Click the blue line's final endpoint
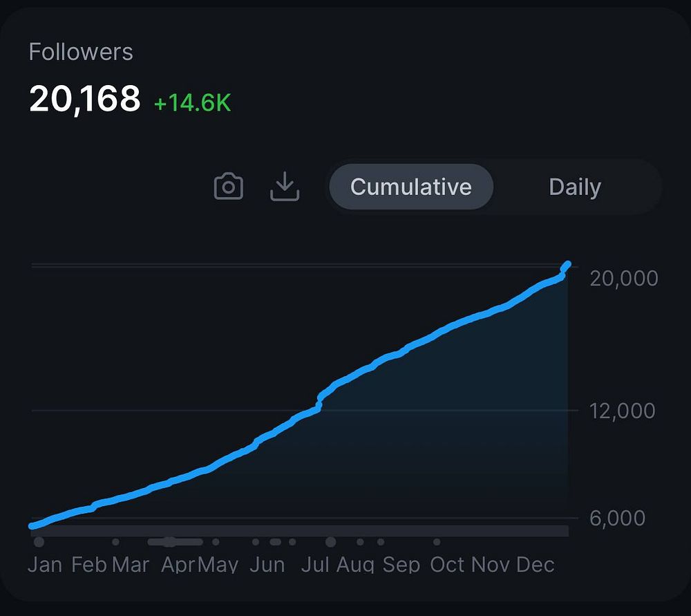 568,264
